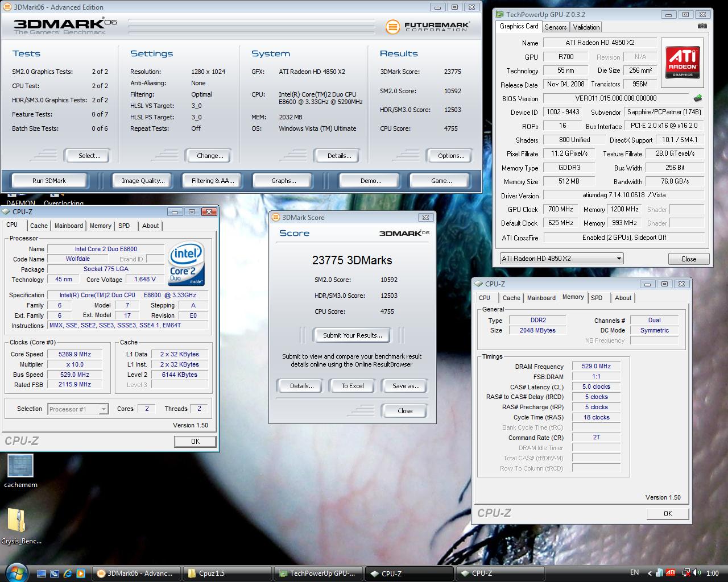Viewport: 728px width, 582px height.
Task: Click CAS# Latency 5.0 clocks value
Action: [596, 386]
